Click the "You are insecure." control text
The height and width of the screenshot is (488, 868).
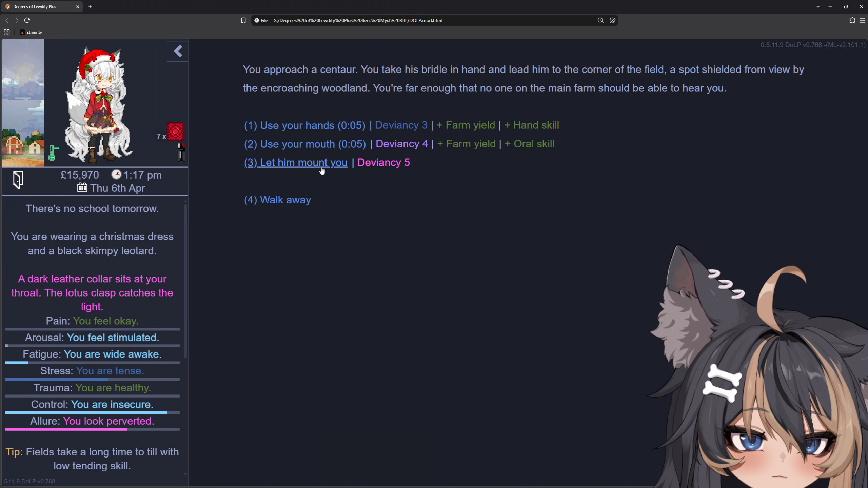coord(112,404)
